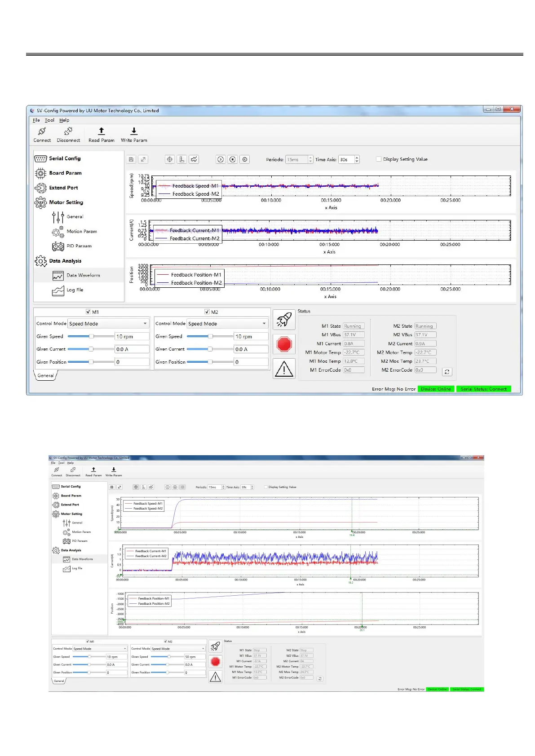Click Read Param upload icon, upper window
The width and height of the screenshot is (535, 756).
tap(102, 131)
